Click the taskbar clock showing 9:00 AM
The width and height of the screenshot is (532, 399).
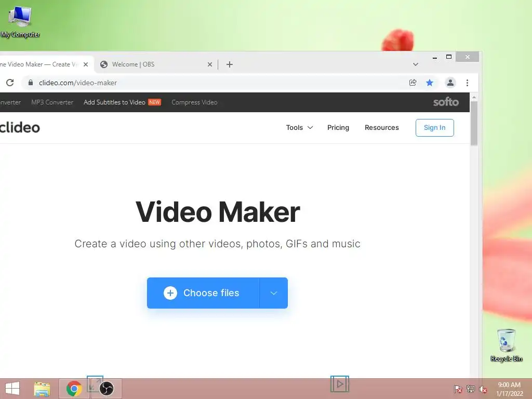509,389
